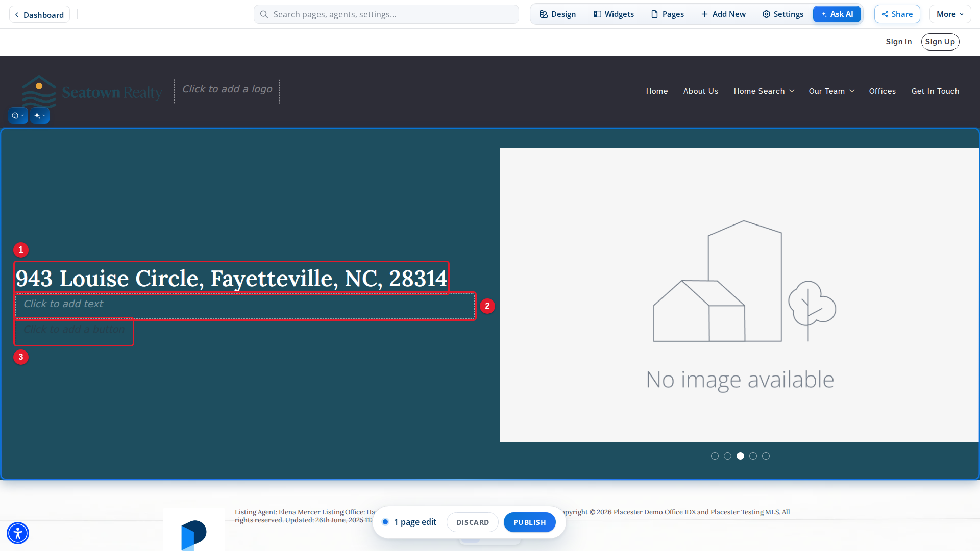
Task: Select the first carousel slide dot
Action: pyautogui.click(x=715, y=456)
